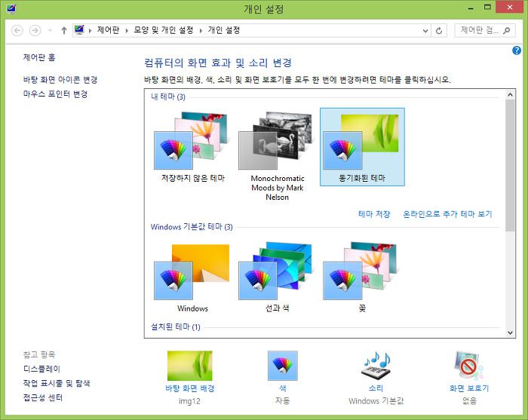Expand the arrow after 모양 및 개인 설정
Viewport: 528px width, 420px height.
point(201,31)
